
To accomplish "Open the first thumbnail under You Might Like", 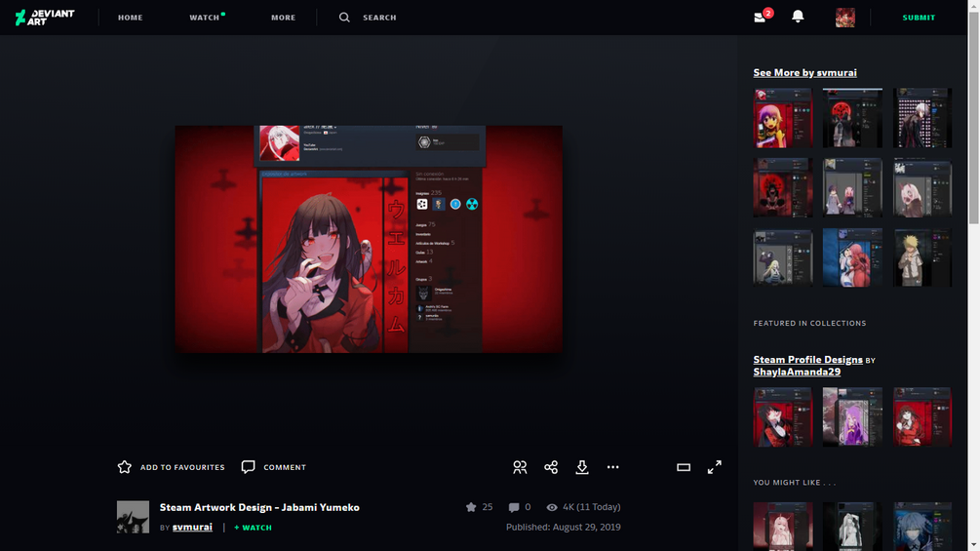I will 782,527.
